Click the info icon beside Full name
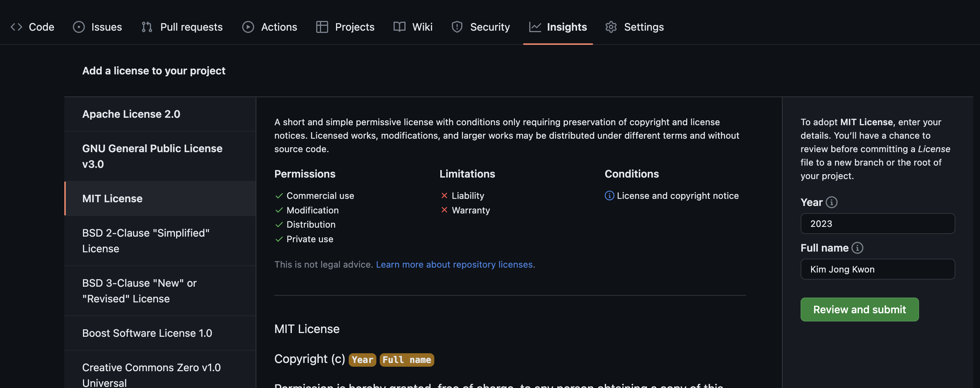This screenshot has width=980, height=388. point(857,248)
